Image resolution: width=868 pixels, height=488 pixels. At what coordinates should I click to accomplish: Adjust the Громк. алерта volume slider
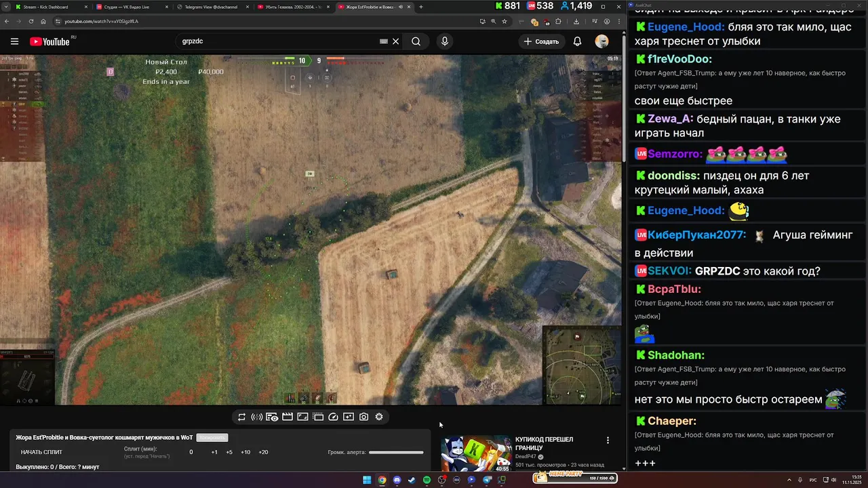click(396, 452)
